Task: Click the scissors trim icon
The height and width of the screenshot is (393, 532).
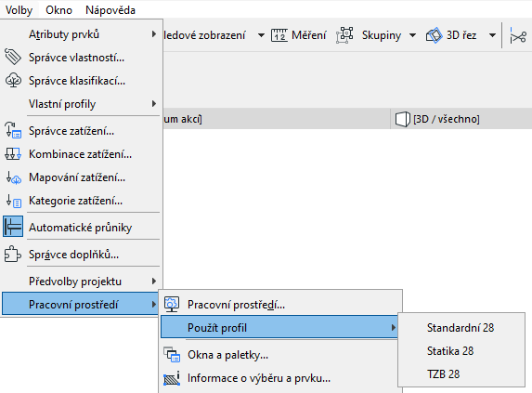Action: (x=518, y=35)
